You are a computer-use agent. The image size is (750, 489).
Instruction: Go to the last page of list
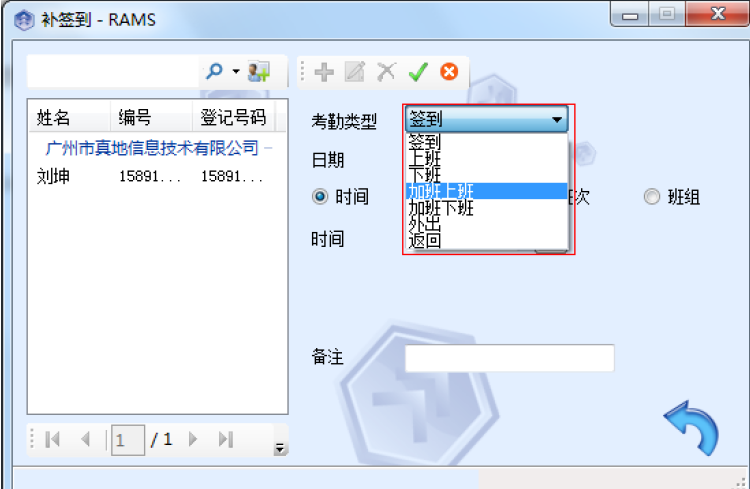225,439
